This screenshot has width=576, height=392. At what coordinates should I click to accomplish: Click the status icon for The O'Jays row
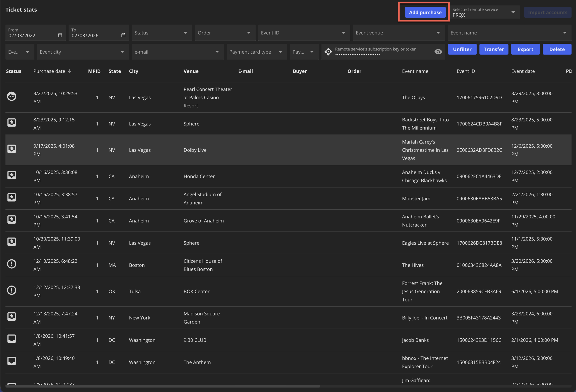pos(11,96)
